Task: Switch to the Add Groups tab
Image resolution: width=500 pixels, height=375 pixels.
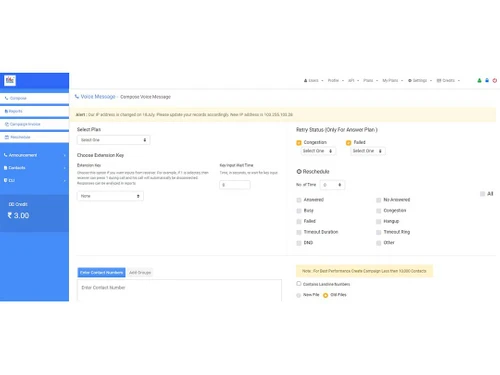Action: coord(140,272)
